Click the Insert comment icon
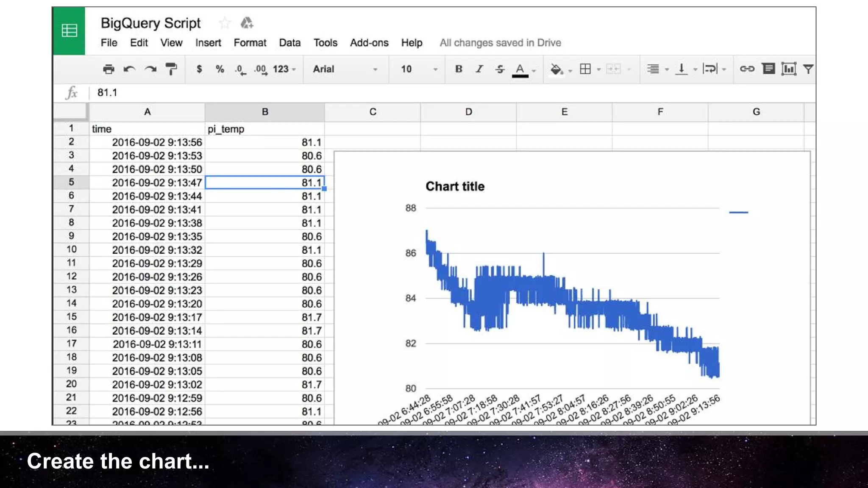This screenshot has height=488, width=868. point(768,69)
